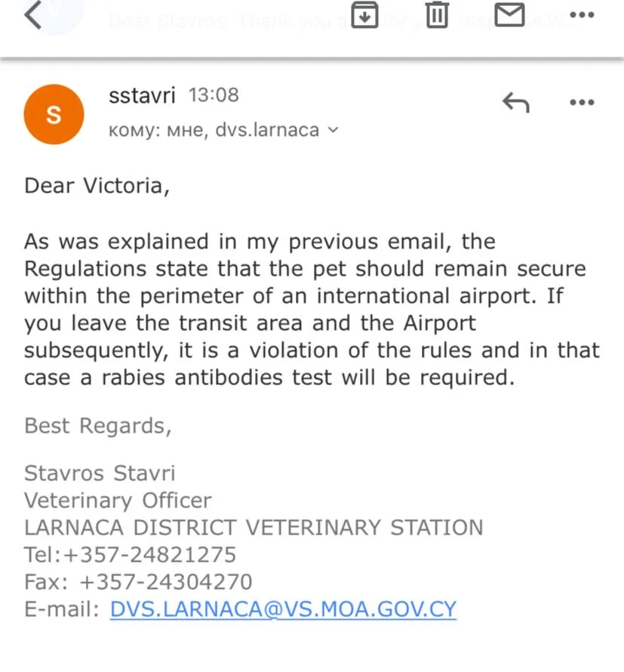
Task: Open message options next to reply arrow
Action: 582,103
